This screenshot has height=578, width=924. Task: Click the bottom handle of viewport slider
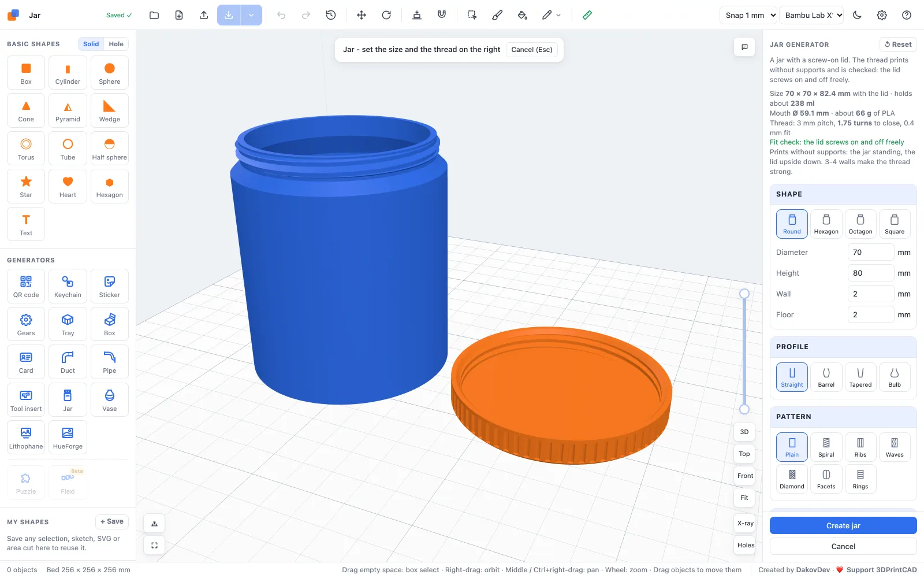(744, 409)
